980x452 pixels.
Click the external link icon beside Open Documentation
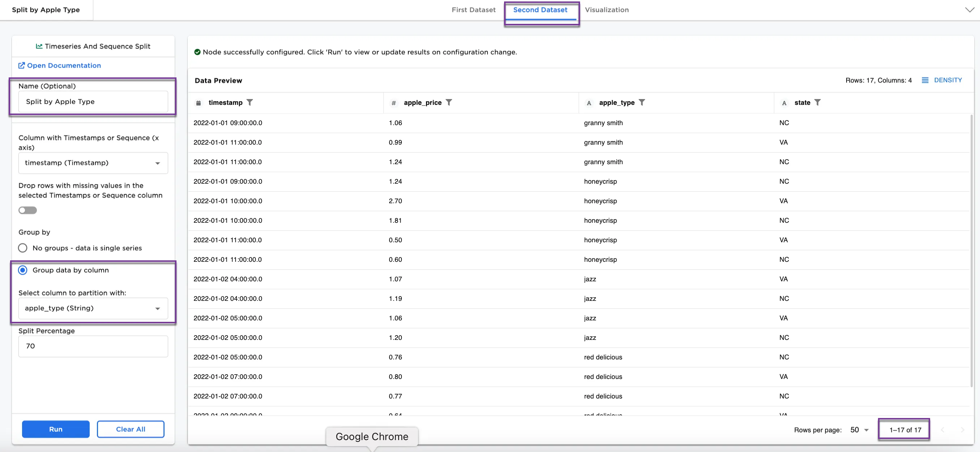coord(22,65)
